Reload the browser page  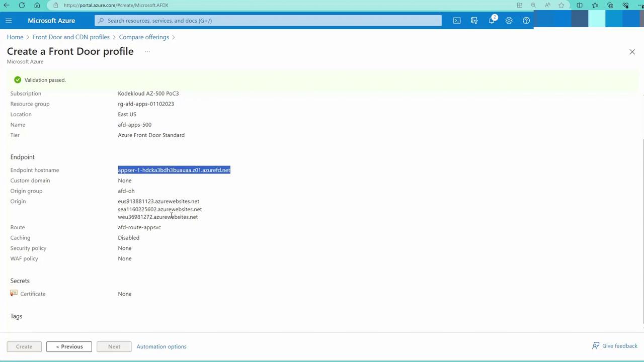pos(22,5)
